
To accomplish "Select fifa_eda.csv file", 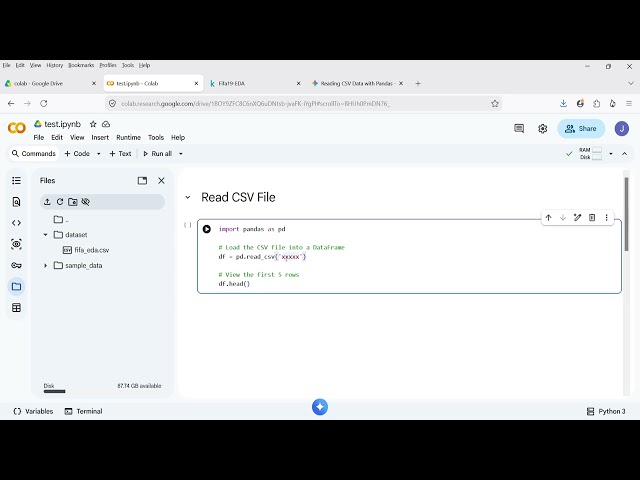I will click(x=86, y=250).
